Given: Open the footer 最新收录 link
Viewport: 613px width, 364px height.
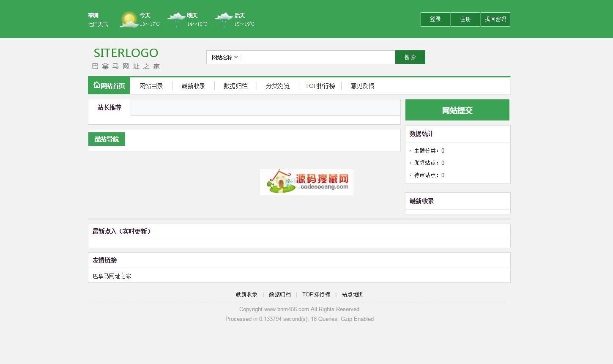Looking at the screenshot, I should coord(246,294).
